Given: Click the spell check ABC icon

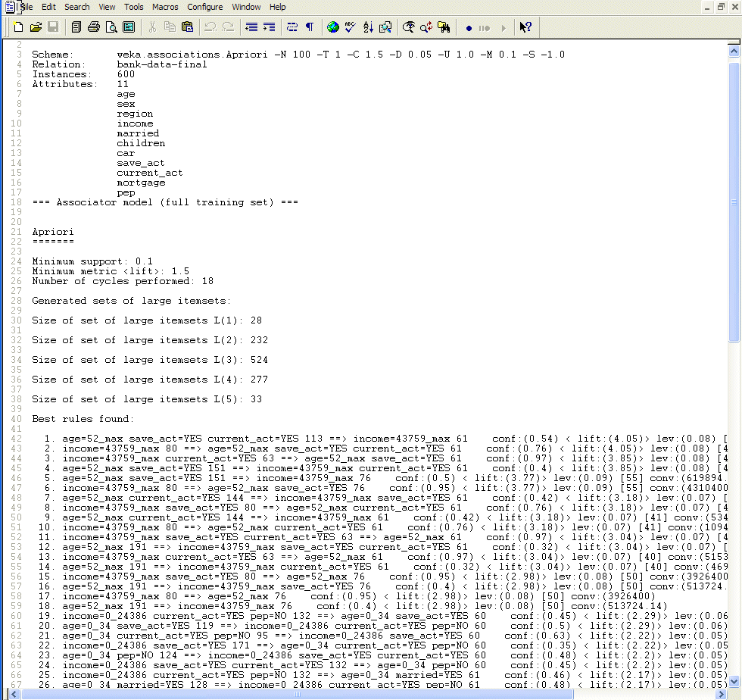Looking at the screenshot, I should 350,27.
